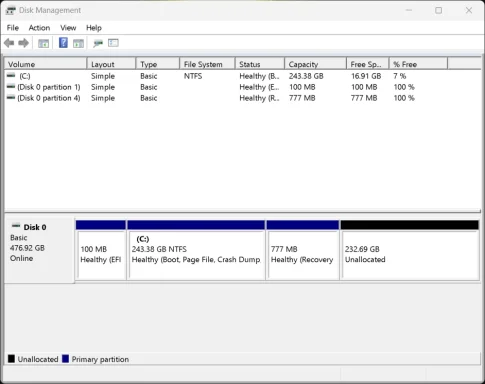
Task: Click the 100 MB capacity cell in the list
Action: pyautogui.click(x=302, y=87)
